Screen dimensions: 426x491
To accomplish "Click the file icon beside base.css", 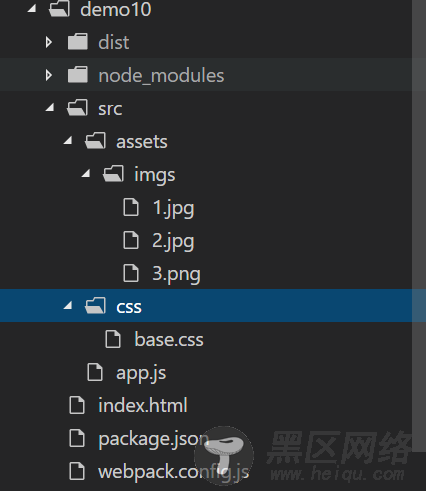I will 113,339.
